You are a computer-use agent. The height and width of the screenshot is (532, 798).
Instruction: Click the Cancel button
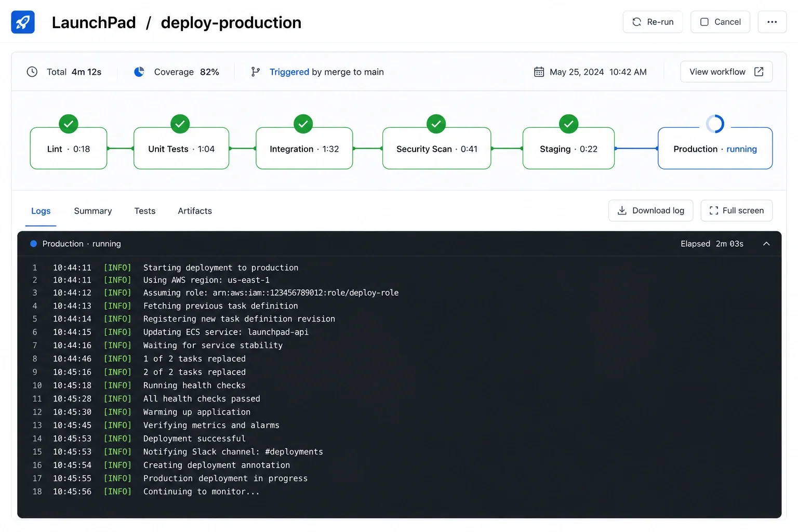(x=720, y=22)
